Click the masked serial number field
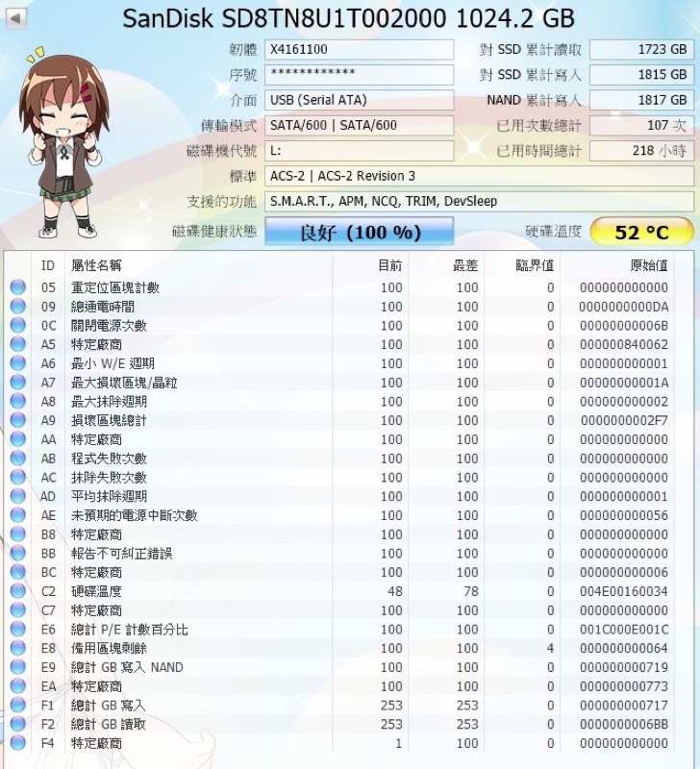Image resolution: width=700 pixels, height=769 pixels. [x=359, y=75]
